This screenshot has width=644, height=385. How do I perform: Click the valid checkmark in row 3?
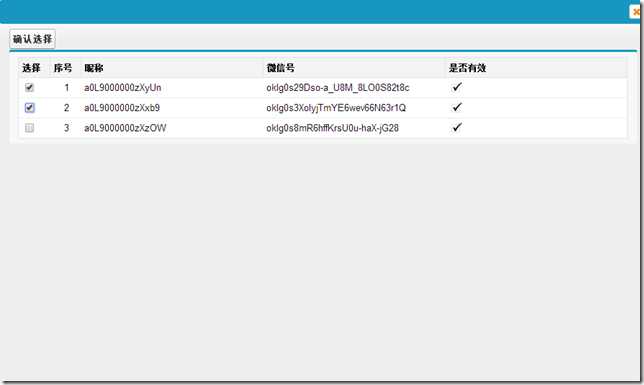(x=457, y=127)
